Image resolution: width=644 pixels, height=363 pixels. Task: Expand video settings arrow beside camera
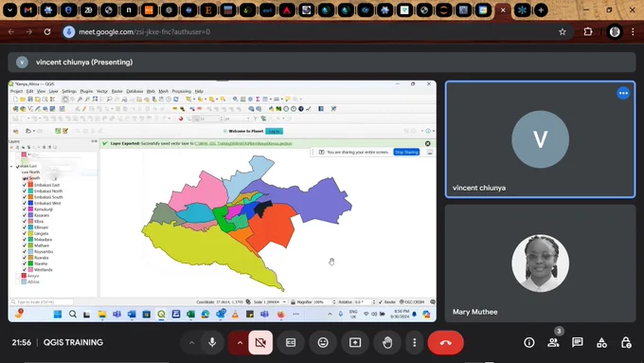click(240, 342)
